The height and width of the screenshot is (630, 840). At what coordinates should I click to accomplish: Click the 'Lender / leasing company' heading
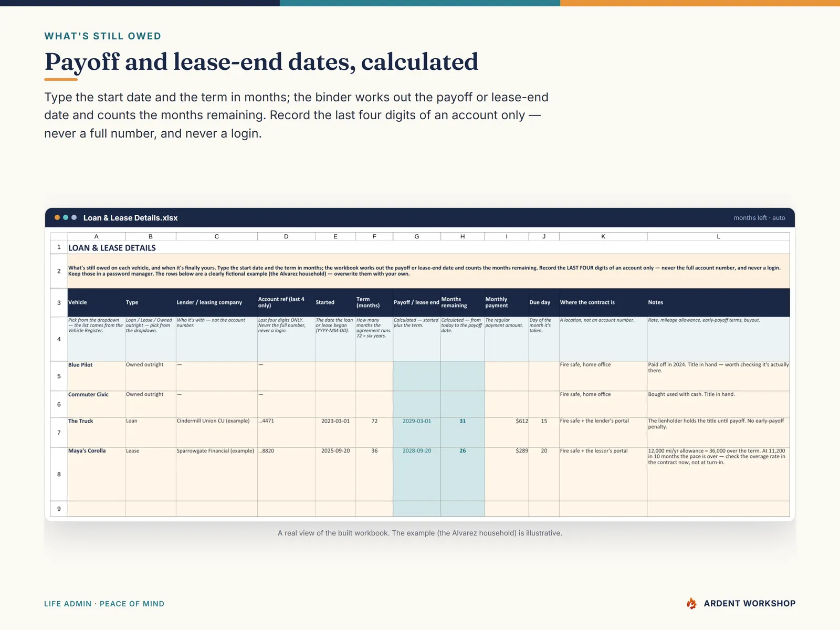[217, 302]
